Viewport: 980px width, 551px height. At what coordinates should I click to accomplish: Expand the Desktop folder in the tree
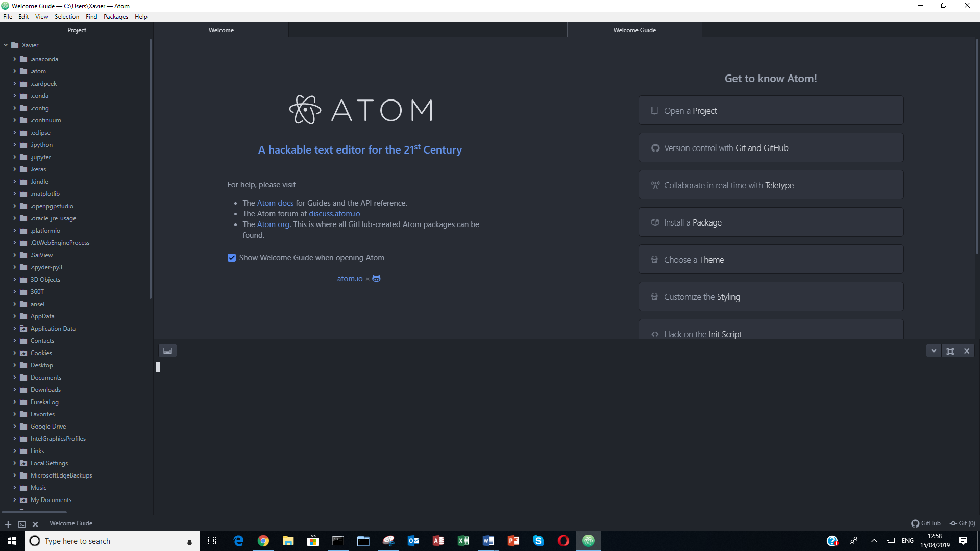pyautogui.click(x=14, y=365)
